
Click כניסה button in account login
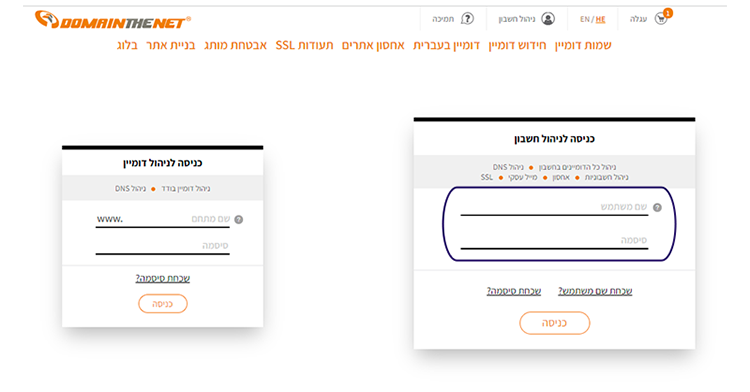[554, 323]
